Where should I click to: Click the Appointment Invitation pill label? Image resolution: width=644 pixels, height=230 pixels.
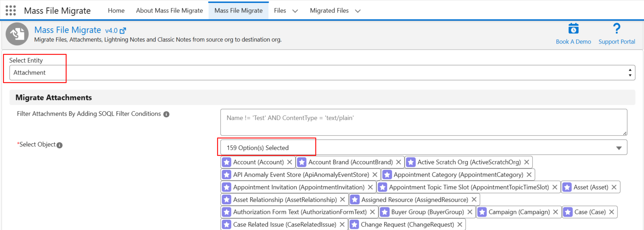[x=299, y=187]
